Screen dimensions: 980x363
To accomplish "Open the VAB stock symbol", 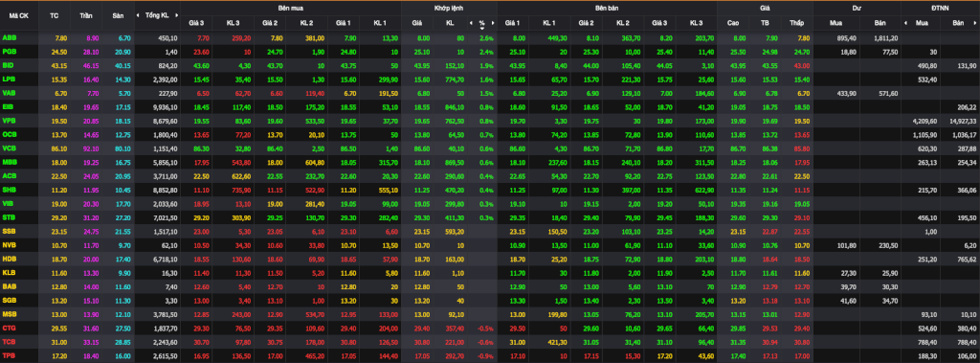I will tap(10, 93).
